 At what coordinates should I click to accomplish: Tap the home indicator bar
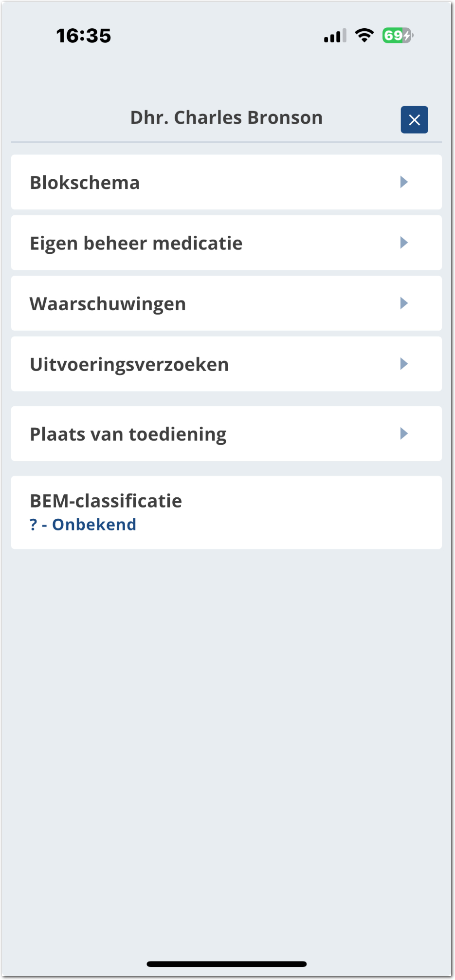(227, 964)
